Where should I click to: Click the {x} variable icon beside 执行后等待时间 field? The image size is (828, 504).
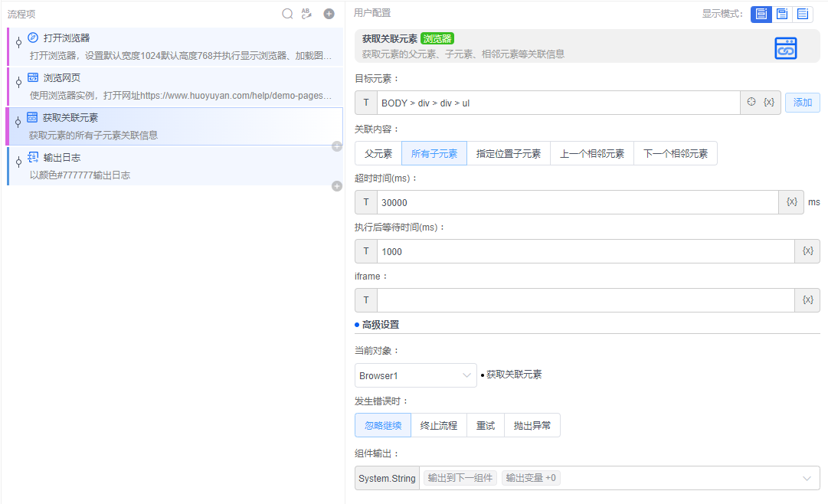(x=807, y=250)
